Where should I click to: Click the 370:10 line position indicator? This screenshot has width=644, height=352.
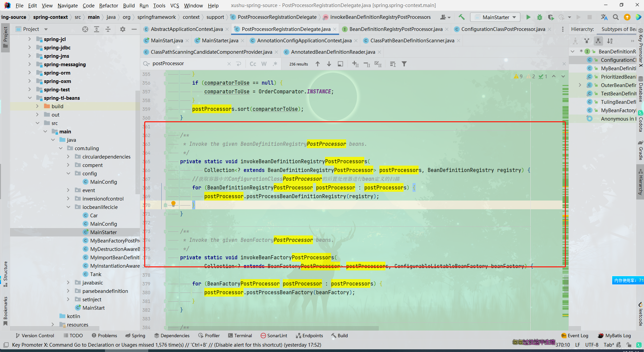(563, 345)
